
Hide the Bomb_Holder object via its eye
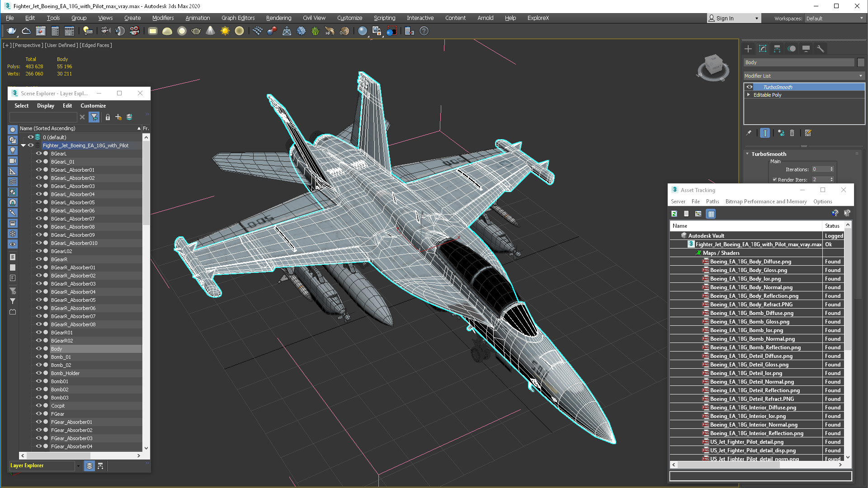pyautogui.click(x=39, y=373)
